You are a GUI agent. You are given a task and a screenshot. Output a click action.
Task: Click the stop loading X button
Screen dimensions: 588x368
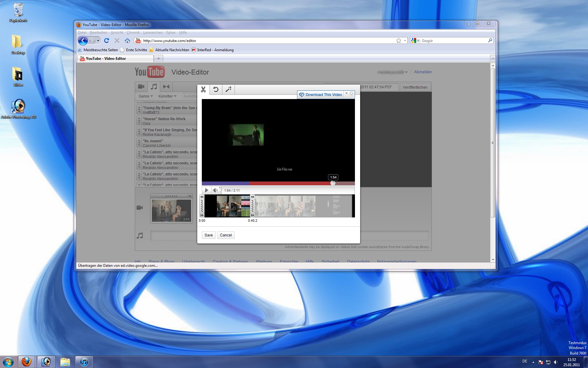click(117, 40)
